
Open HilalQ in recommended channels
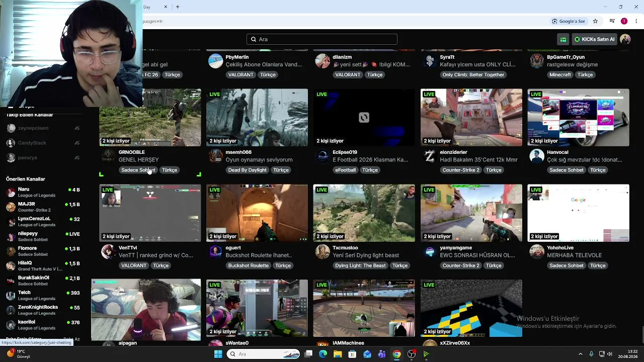pos(43,265)
